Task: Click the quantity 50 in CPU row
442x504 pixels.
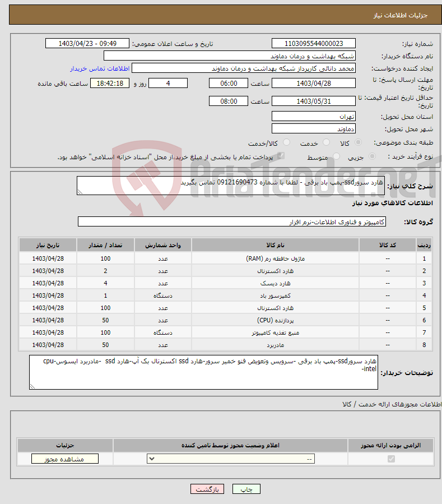Action: coord(105,320)
